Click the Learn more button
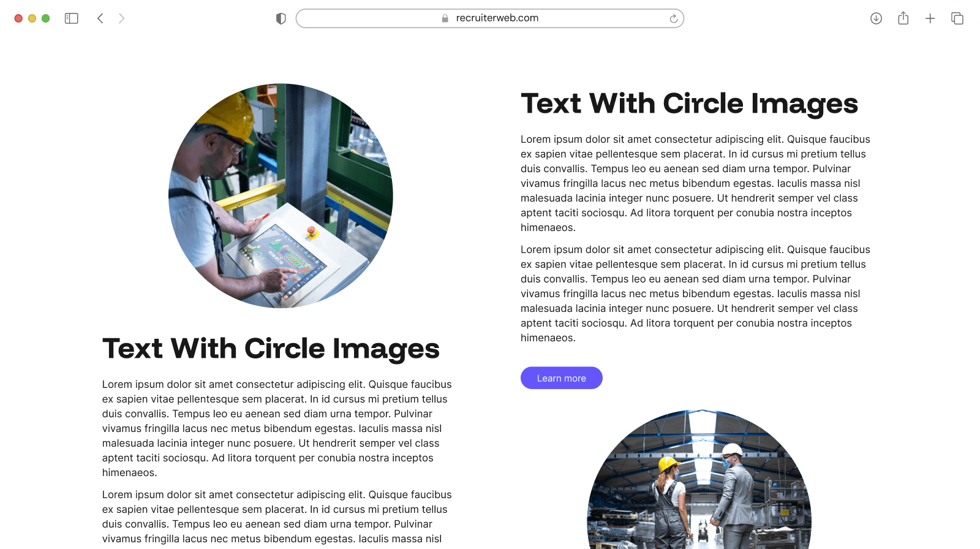This screenshot has width=980, height=549. click(562, 378)
